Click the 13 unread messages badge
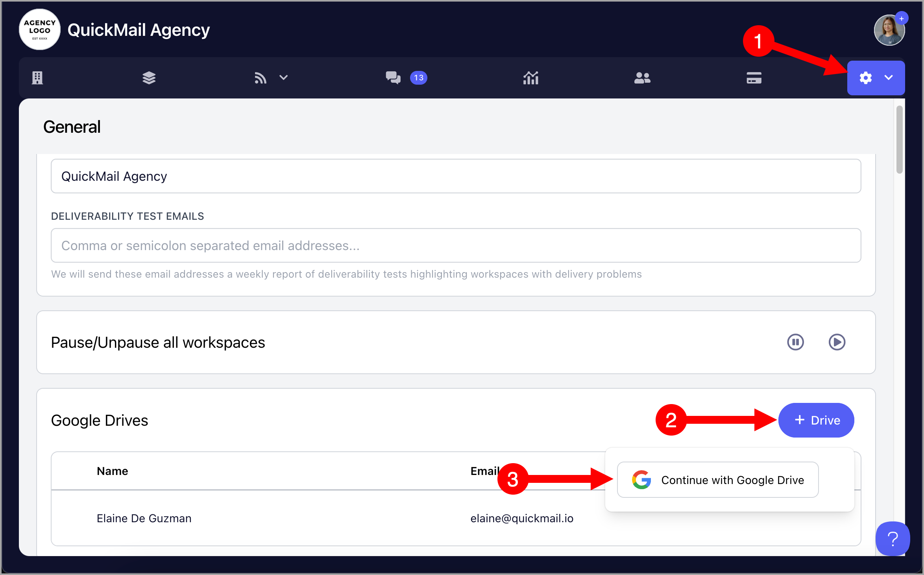The image size is (924, 575). click(419, 78)
